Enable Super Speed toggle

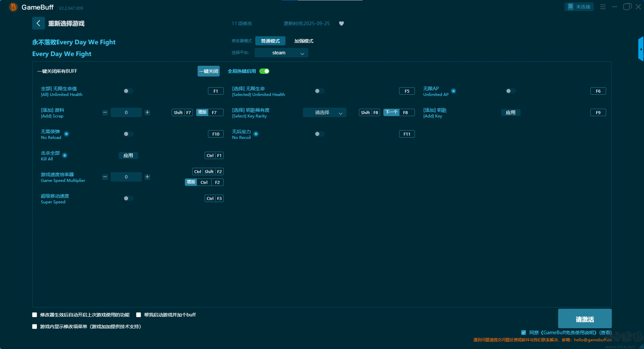coord(128,198)
